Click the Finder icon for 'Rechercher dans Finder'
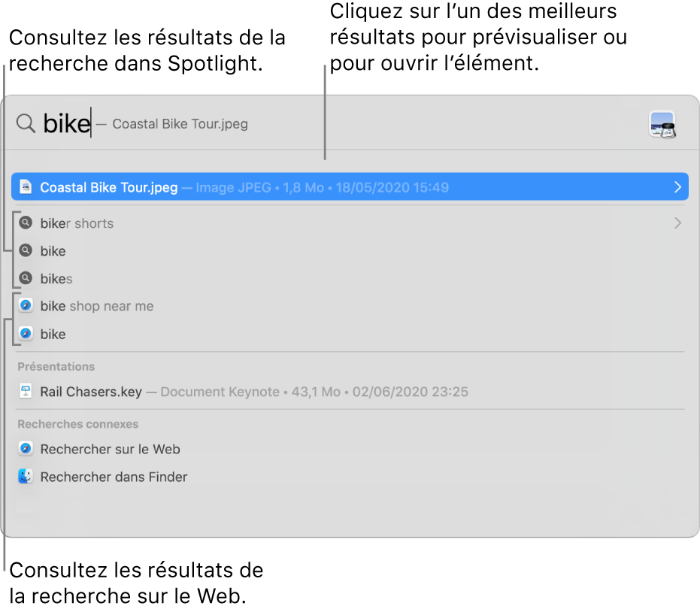Screen dimensions: 700x612 (25, 477)
